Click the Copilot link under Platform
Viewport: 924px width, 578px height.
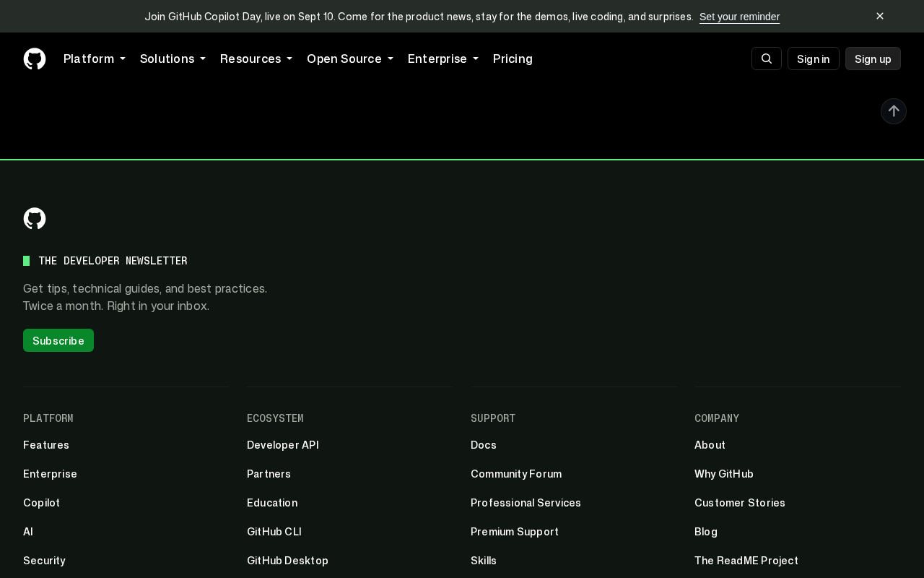tap(41, 503)
